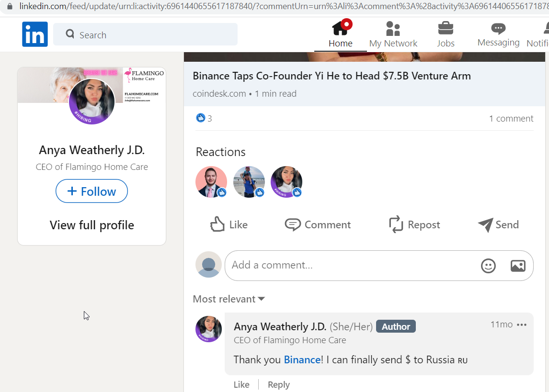The height and width of the screenshot is (392, 549).
Task: Go to the Jobs tab
Action: (446, 34)
